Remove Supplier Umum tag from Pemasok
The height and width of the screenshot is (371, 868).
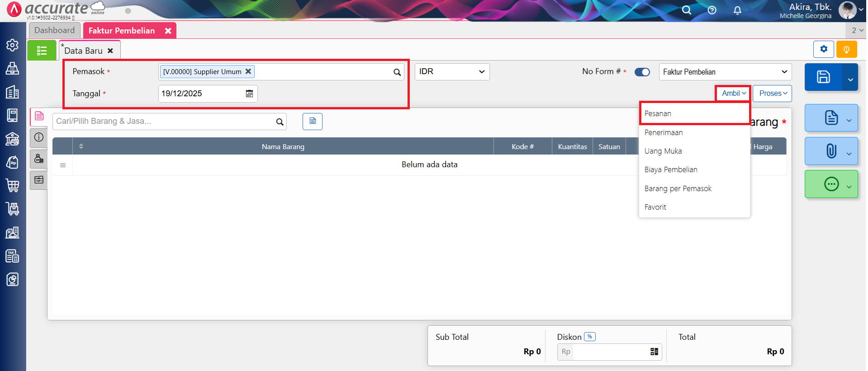(x=248, y=71)
